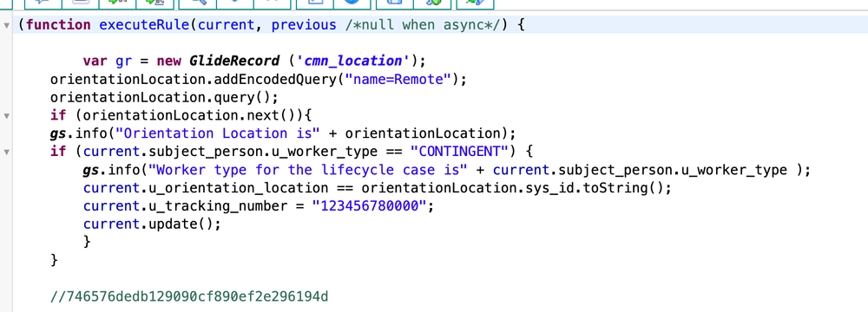Open the script debugger green icon

coord(431,3)
